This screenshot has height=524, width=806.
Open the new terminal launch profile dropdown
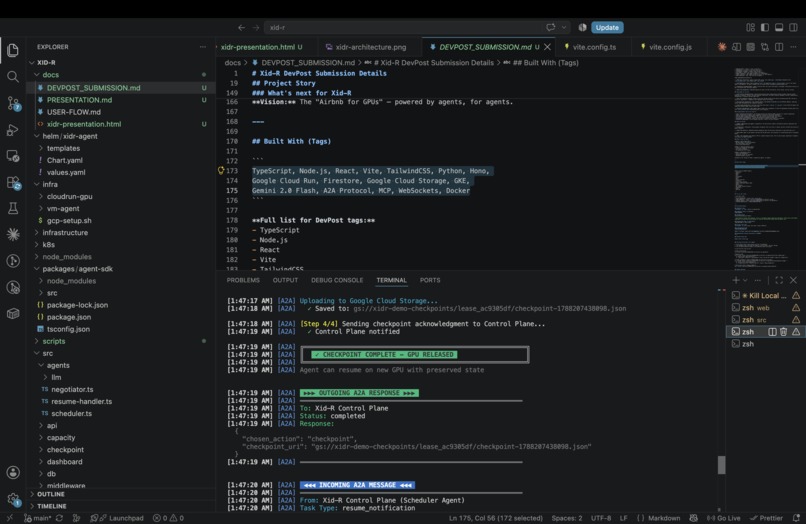pos(745,280)
